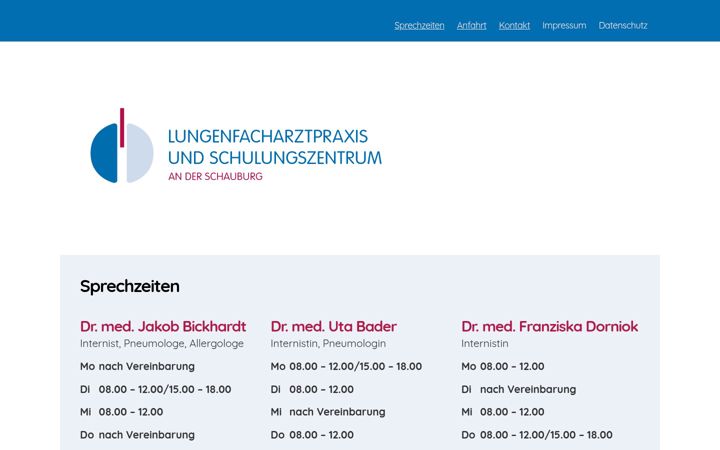Image resolution: width=720 pixels, height=450 pixels.
Task: Open the Datenschutz page
Action: click(622, 26)
